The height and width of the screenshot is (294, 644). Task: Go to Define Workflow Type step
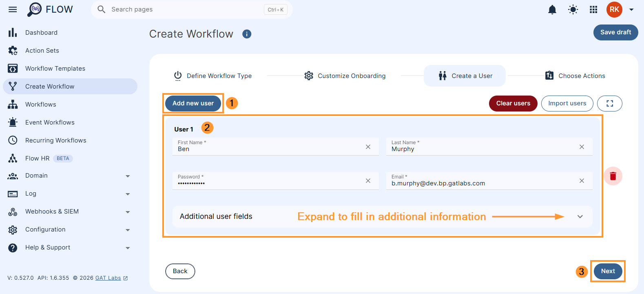coord(212,76)
